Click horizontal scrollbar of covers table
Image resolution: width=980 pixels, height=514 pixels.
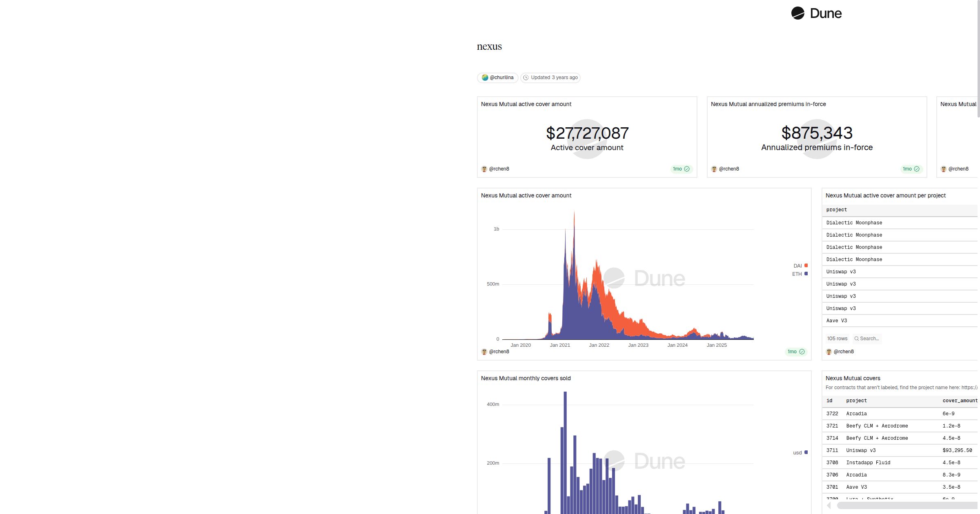click(x=906, y=505)
